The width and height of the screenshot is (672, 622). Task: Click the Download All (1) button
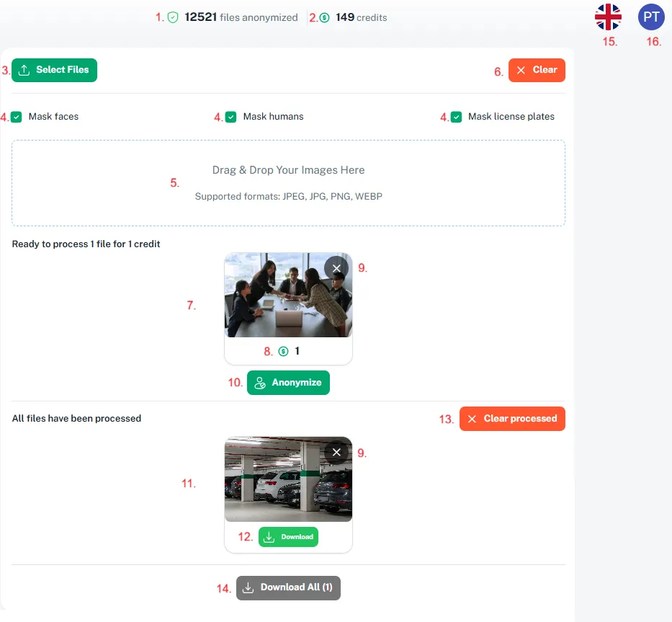click(x=288, y=587)
